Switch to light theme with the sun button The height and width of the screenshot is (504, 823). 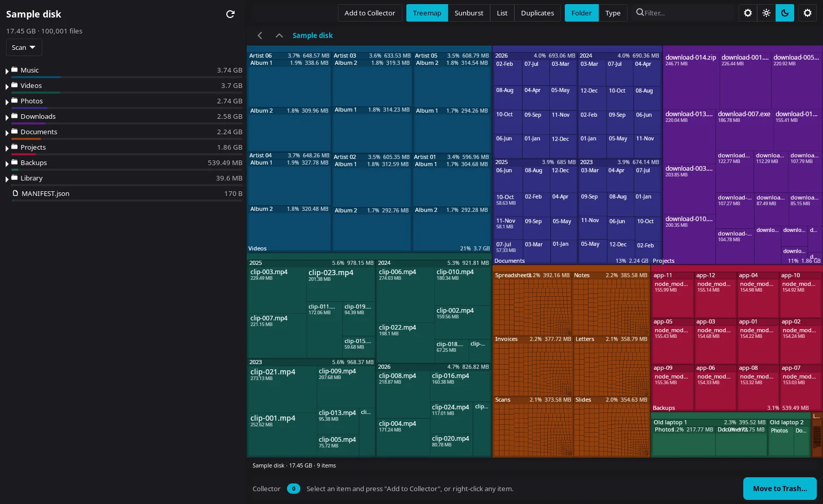(x=766, y=13)
